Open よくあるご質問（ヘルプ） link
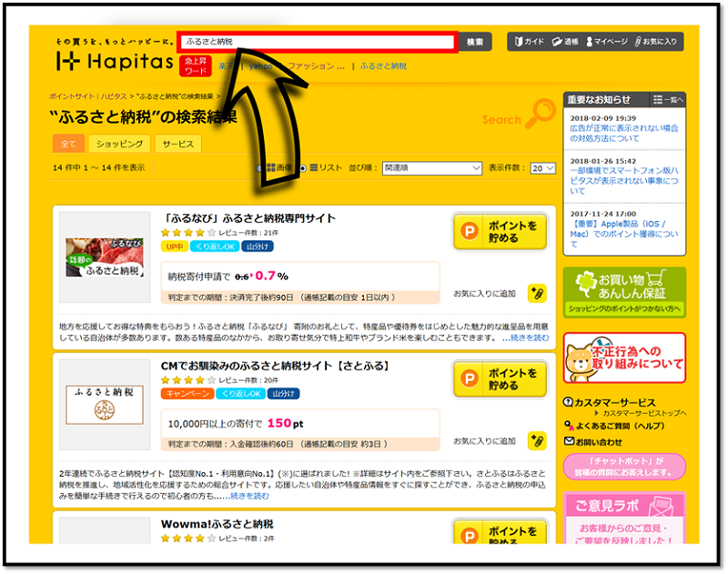 (x=621, y=426)
